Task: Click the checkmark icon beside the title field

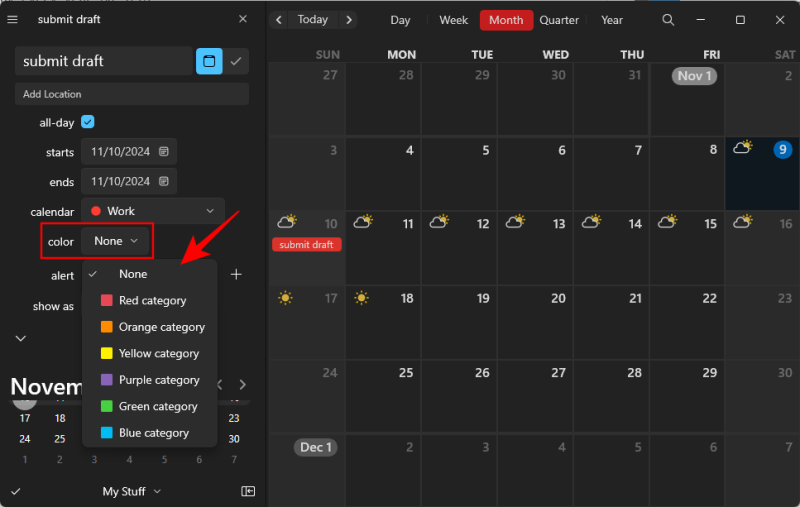Action: tap(236, 61)
